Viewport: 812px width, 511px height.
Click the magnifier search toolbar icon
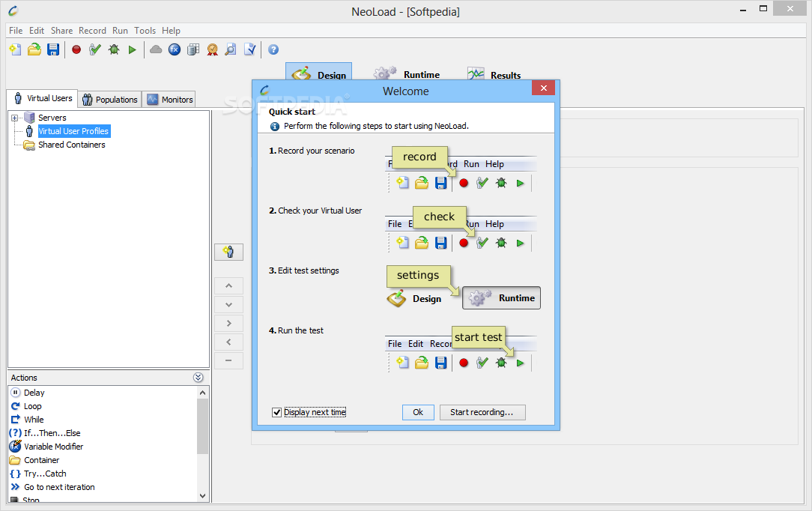231,49
